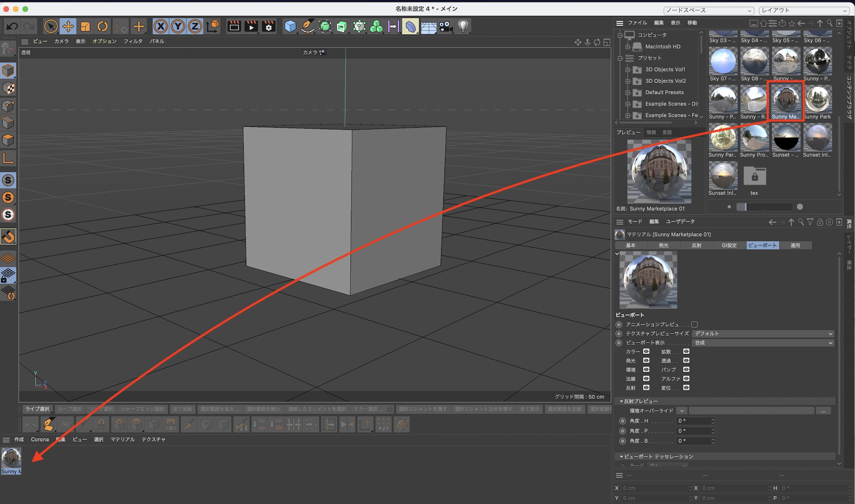Click the blue cube primitive icon
This screenshot has width=855, height=504.
coord(290,26)
